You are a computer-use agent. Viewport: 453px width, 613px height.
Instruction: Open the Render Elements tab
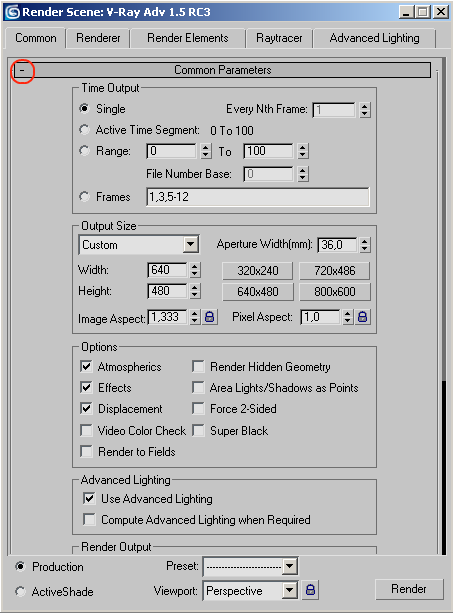[x=188, y=38]
